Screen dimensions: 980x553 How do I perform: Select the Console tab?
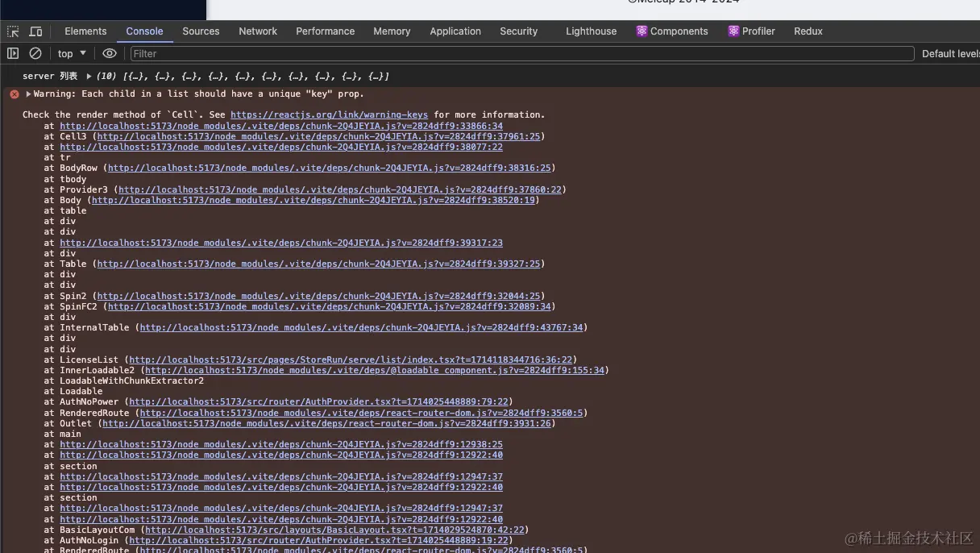coord(144,31)
